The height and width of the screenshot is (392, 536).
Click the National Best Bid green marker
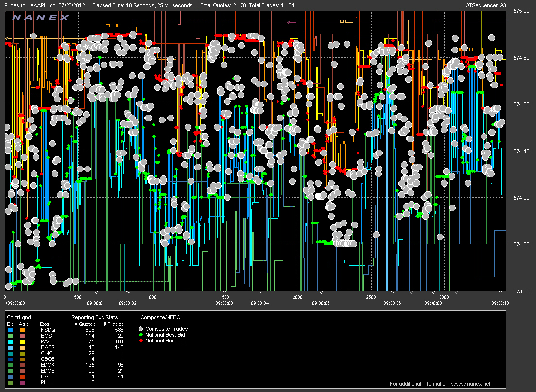[141, 335]
